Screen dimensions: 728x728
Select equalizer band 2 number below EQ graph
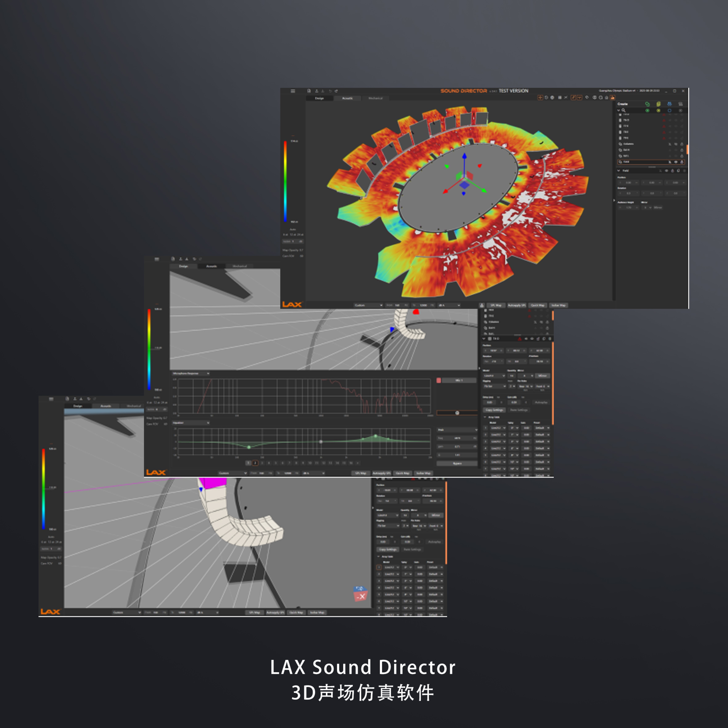(255, 463)
